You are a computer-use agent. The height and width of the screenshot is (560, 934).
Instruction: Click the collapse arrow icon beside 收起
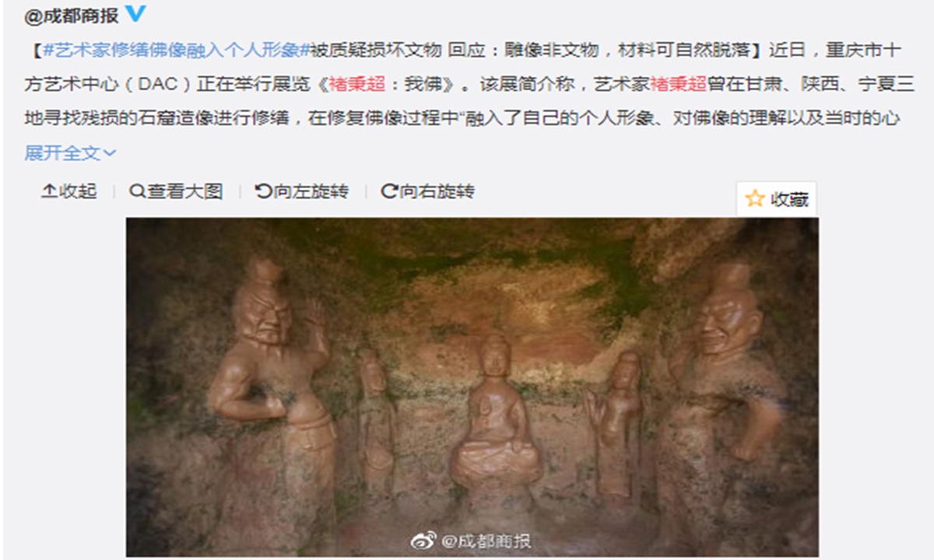pyautogui.click(x=49, y=191)
